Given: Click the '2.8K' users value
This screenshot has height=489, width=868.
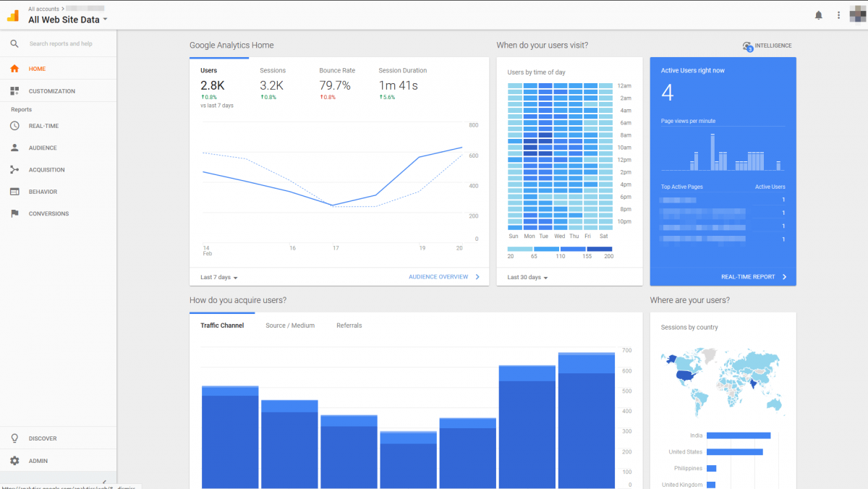Looking at the screenshot, I should pos(213,85).
